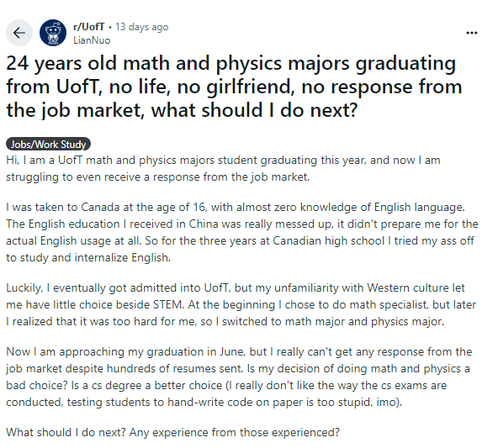The height and width of the screenshot is (448, 498).
Task: Click the word 'girlfriend' in the post title
Action: pyautogui.click(x=251, y=87)
